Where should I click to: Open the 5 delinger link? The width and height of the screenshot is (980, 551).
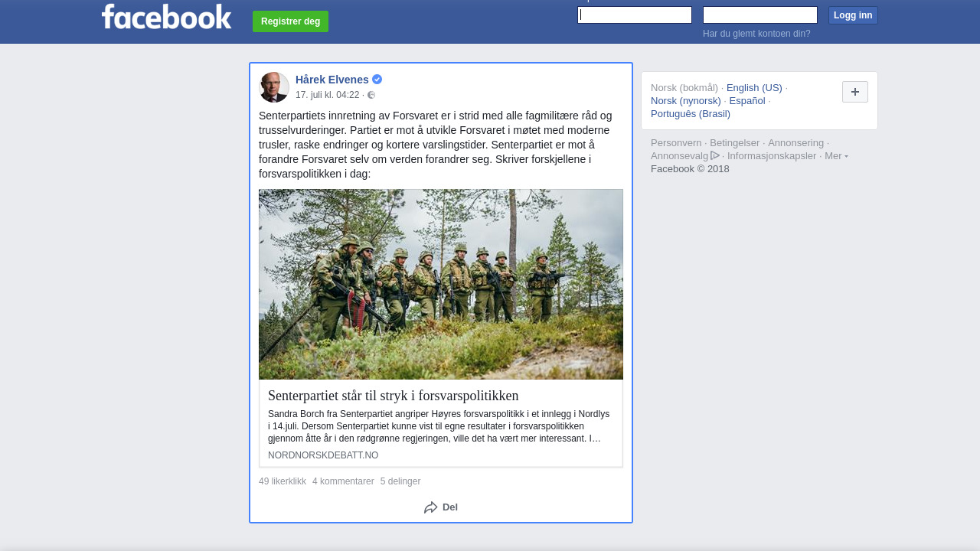tap(400, 481)
